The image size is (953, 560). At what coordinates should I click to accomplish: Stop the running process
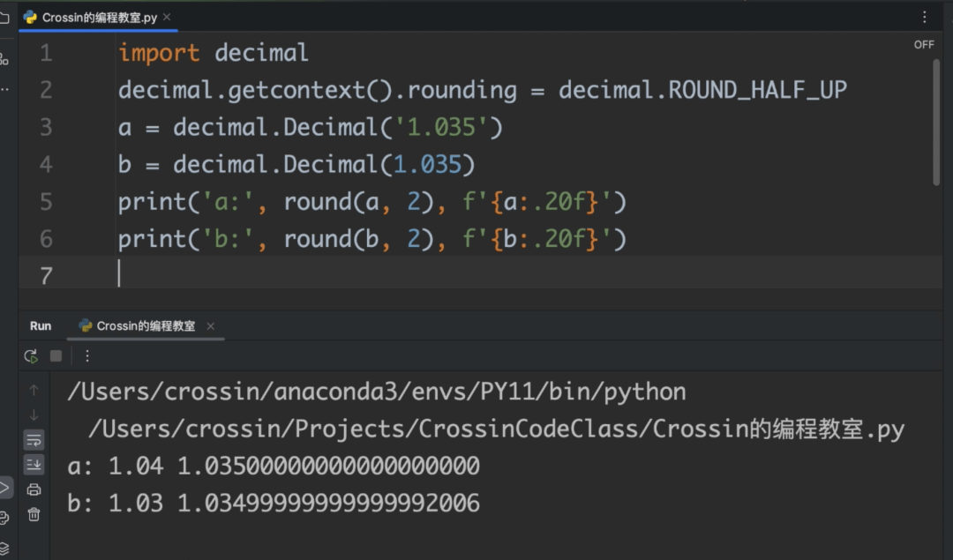coord(56,356)
